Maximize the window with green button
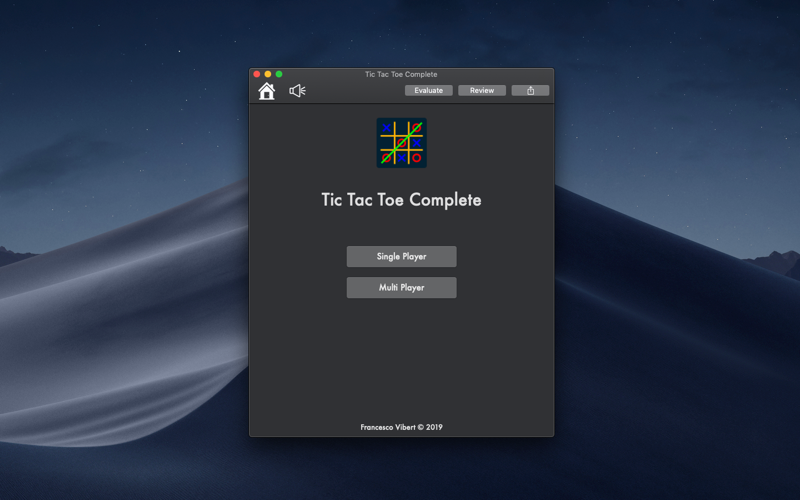The image size is (800, 500). coord(279,74)
